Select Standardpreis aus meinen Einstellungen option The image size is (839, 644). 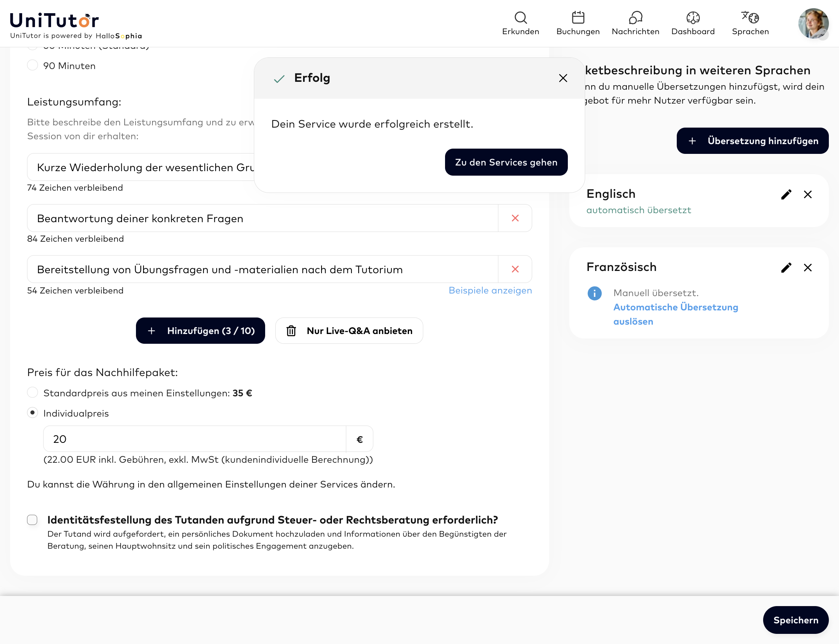(33, 393)
